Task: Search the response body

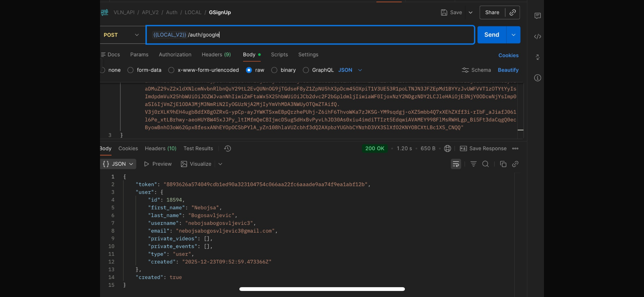Action: click(x=485, y=164)
